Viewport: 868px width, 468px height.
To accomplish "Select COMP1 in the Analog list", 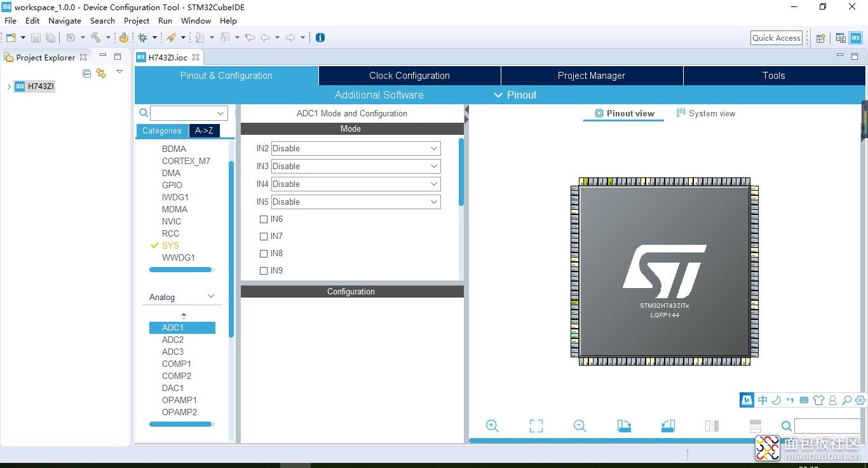I will click(177, 364).
